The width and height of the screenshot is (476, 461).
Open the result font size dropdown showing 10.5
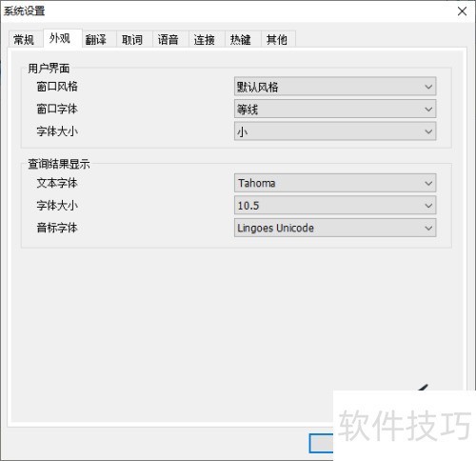click(335, 206)
